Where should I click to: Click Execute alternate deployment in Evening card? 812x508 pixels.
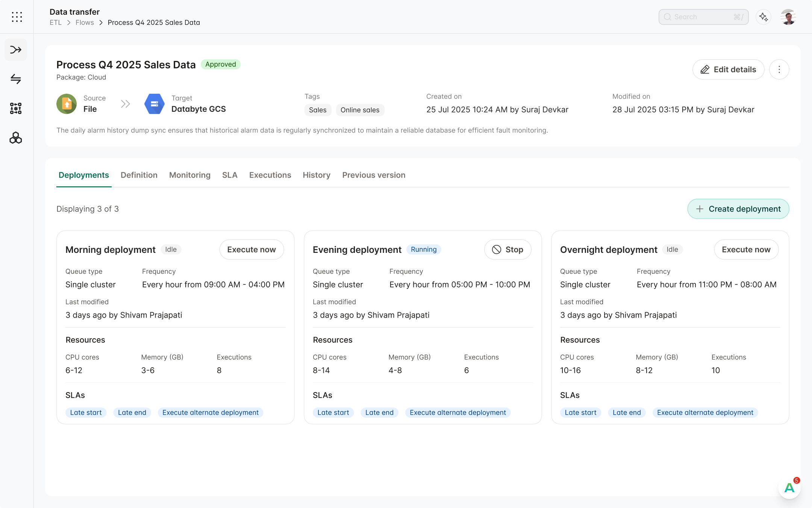click(458, 412)
